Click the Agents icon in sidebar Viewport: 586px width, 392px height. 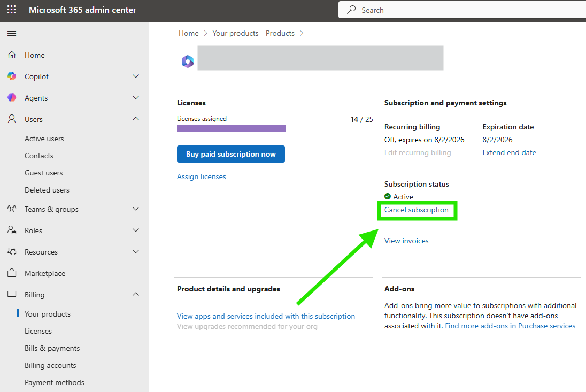(x=12, y=97)
